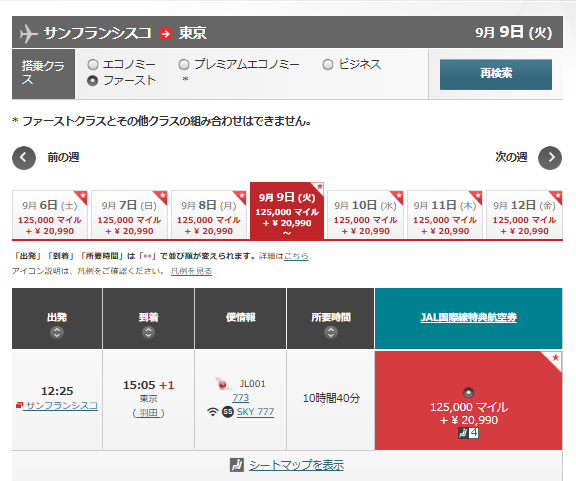Select the エコノミー class radio button
The height and width of the screenshot is (481, 576).
pyautogui.click(x=93, y=65)
